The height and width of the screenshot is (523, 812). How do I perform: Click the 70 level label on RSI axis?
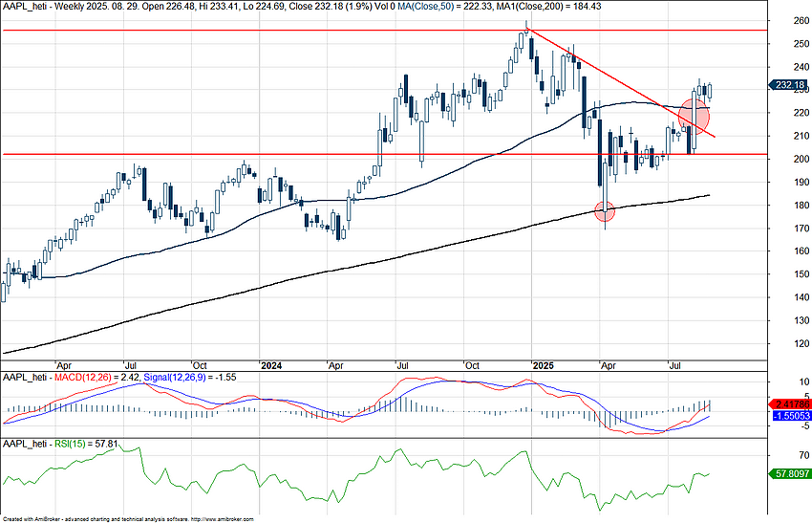click(803, 455)
